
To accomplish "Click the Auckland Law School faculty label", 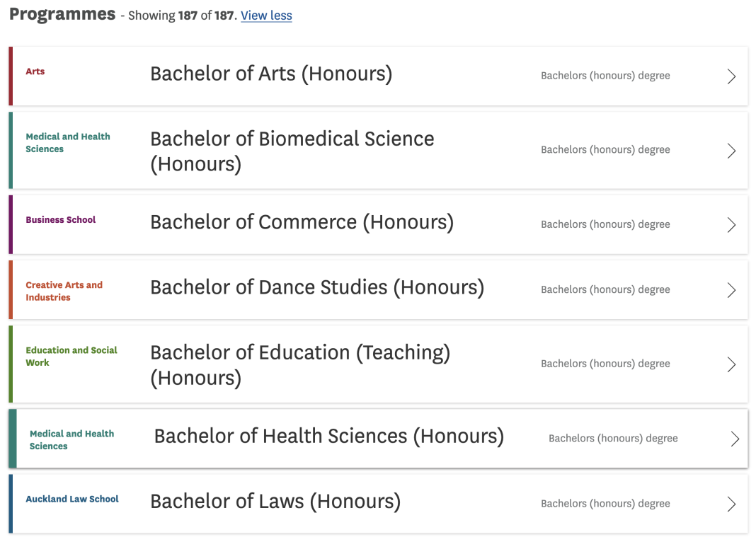I will (x=71, y=499).
